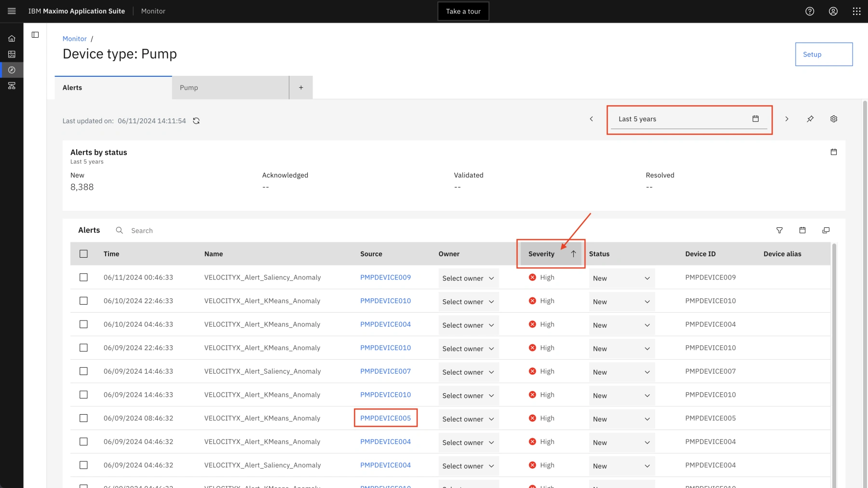The image size is (868, 488).
Task: Open Select owner for PMPDEVICE005 row
Action: tap(468, 419)
